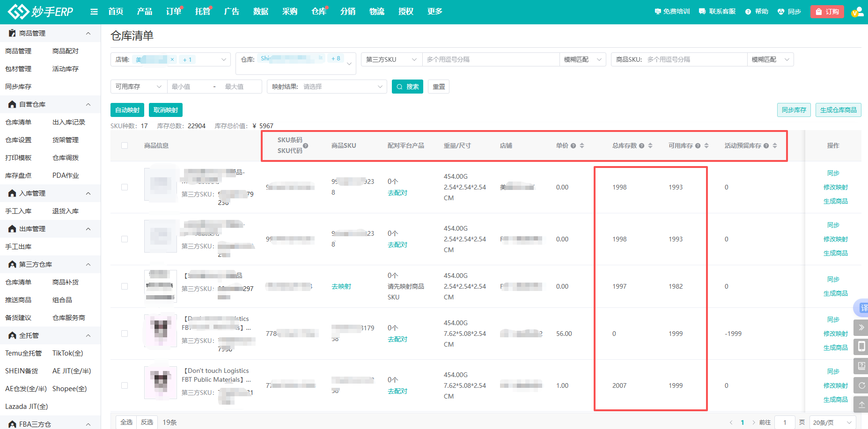
Task: Open the 20条/页 page size dropdown
Action: [x=832, y=422]
